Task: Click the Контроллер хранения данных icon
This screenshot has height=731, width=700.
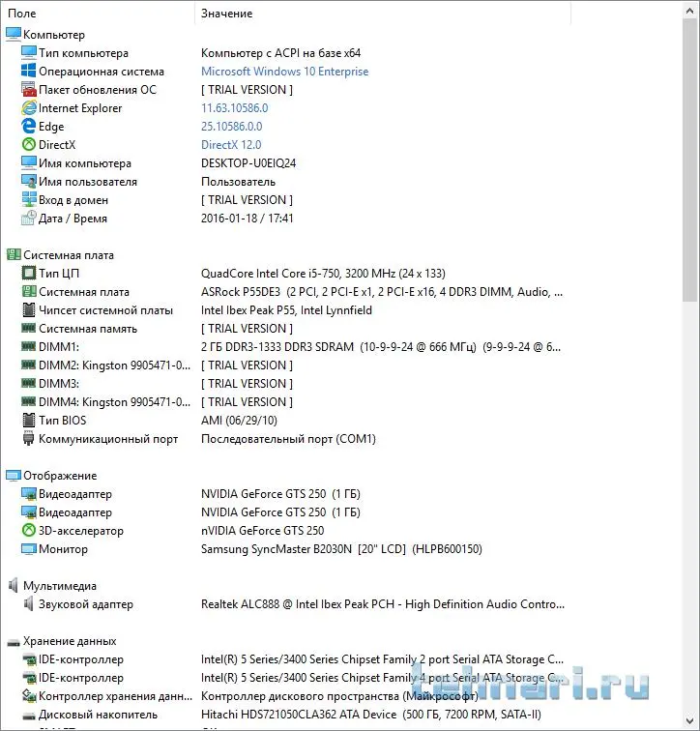Action: pos(29,695)
